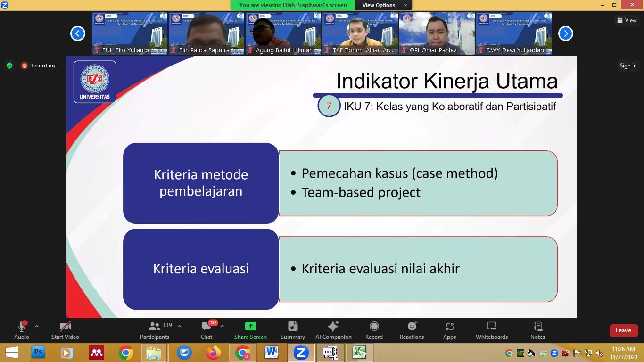Click the Record button
The height and width of the screenshot is (362, 644).
(x=374, y=330)
